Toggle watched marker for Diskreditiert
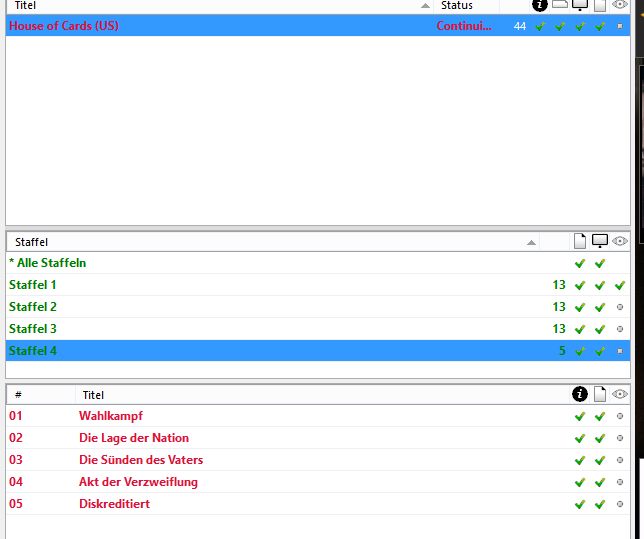 click(620, 504)
